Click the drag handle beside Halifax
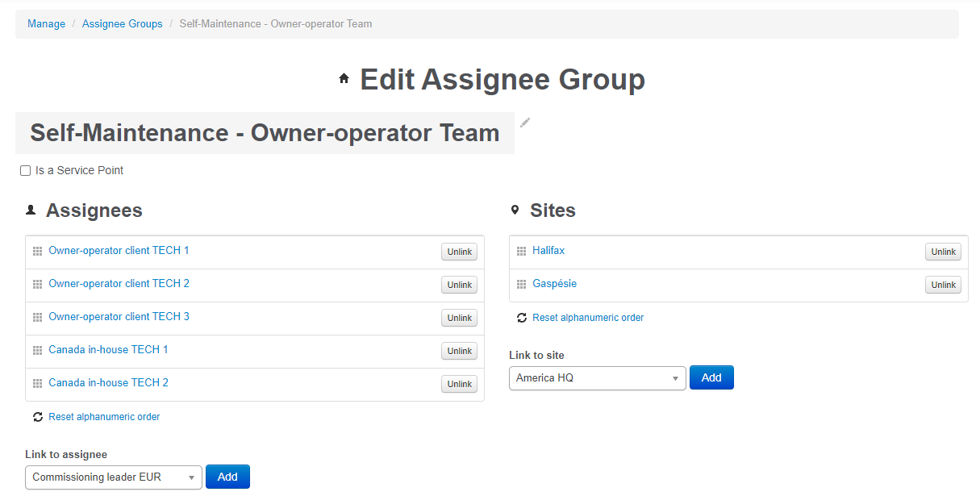 pyautogui.click(x=521, y=250)
